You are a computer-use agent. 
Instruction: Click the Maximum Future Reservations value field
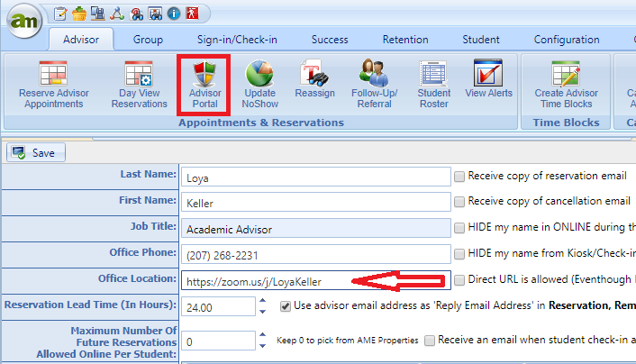(x=218, y=341)
